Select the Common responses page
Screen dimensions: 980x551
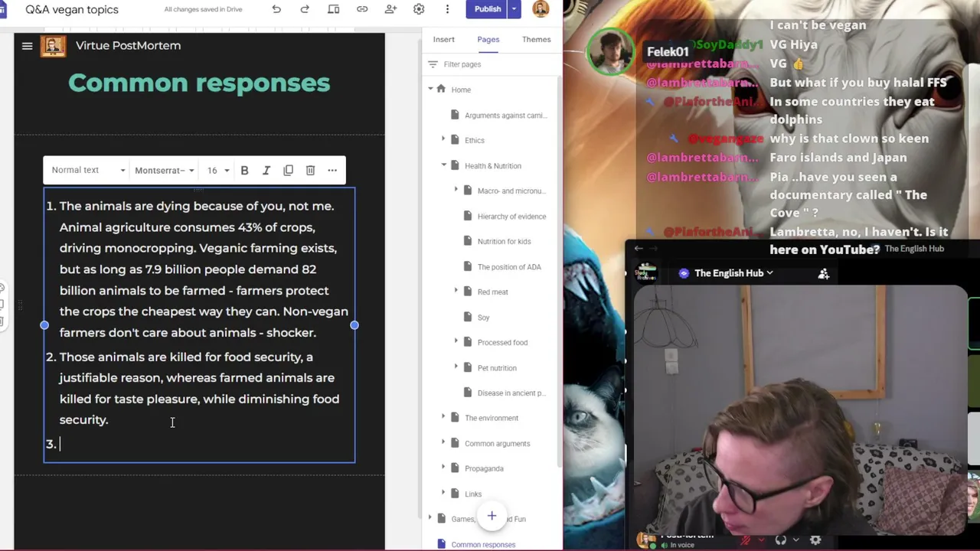coord(483,544)
